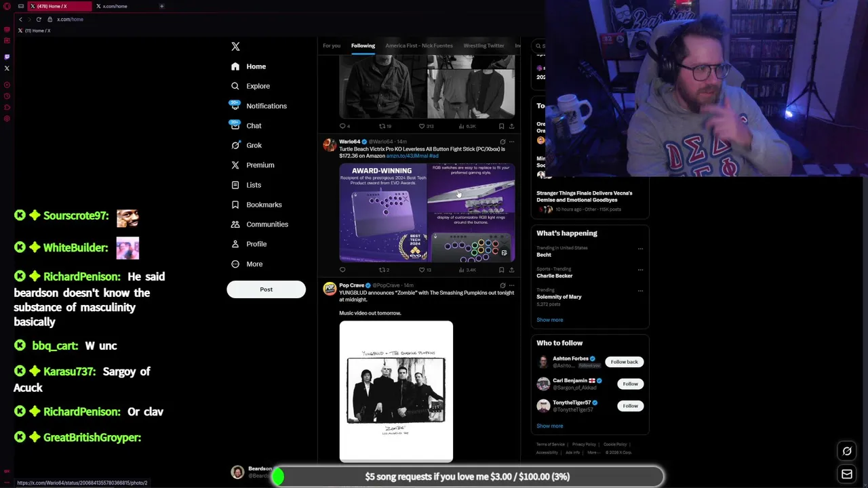Open Twitch from browser sidebar

(x=7, y=57)
